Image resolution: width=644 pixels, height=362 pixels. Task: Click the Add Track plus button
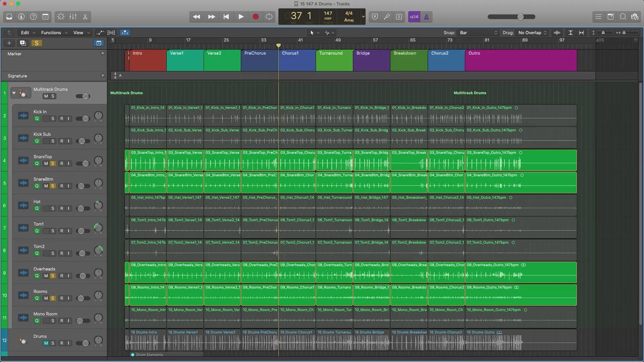click(x=9, y=43)
